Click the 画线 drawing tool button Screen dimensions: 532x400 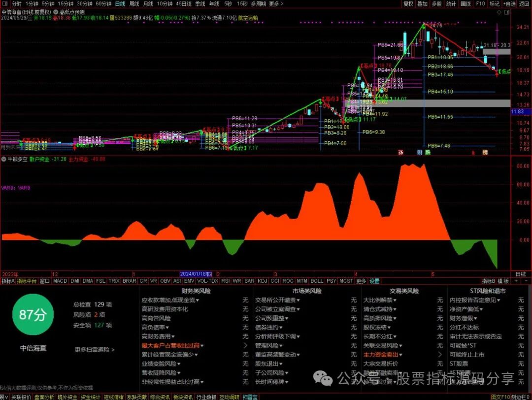pos(466,4)
